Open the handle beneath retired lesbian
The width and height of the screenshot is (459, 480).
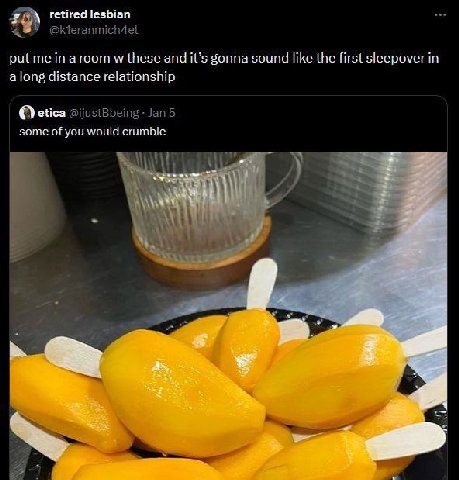pyautogui.click(x=94, y=30)
